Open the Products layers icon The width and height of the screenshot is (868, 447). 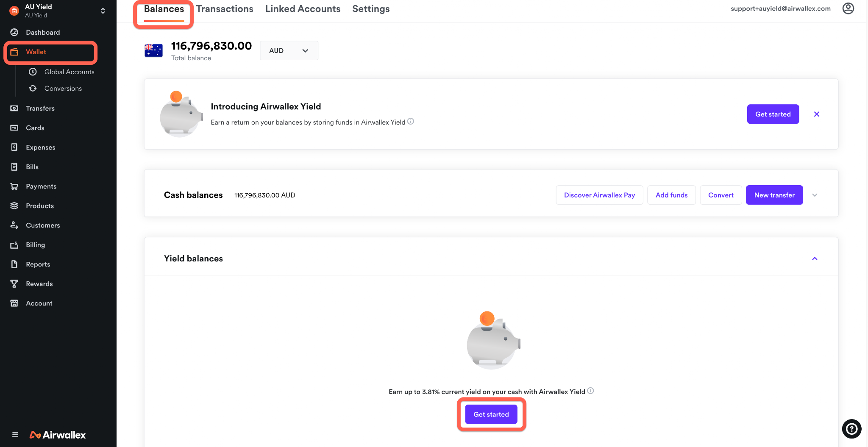click(14, 205)
